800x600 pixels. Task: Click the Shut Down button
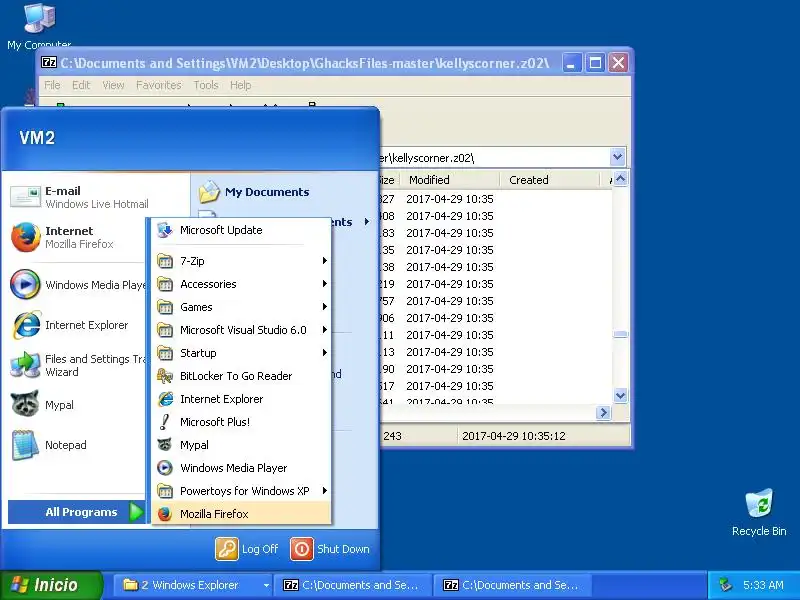[x=330, y=549]
